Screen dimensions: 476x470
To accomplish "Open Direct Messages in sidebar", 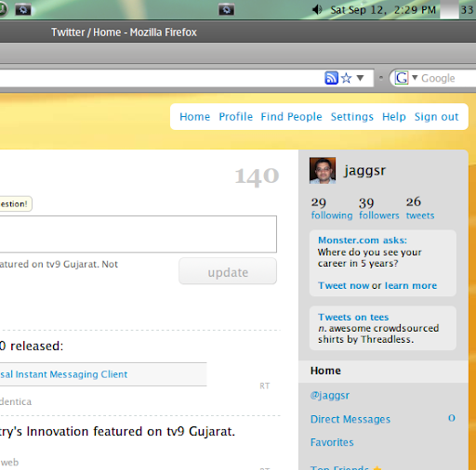I will coord(350,419).
